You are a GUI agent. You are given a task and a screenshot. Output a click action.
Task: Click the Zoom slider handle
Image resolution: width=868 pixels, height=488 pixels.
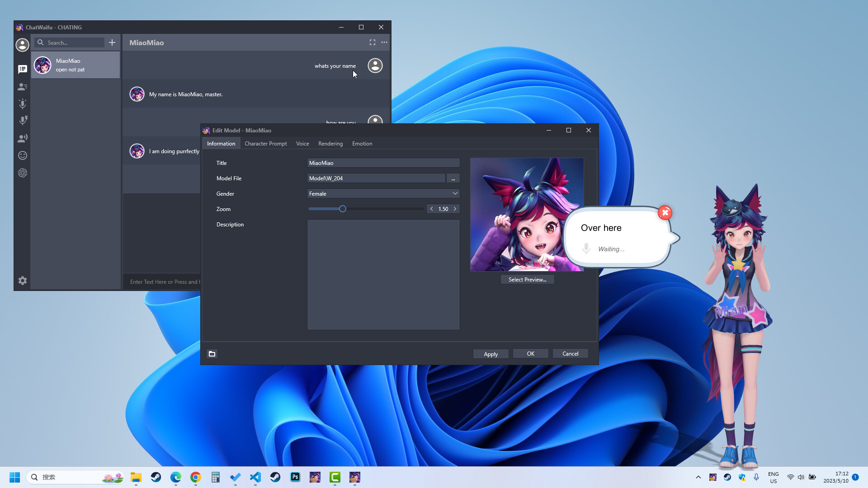[x=343, y=209]
